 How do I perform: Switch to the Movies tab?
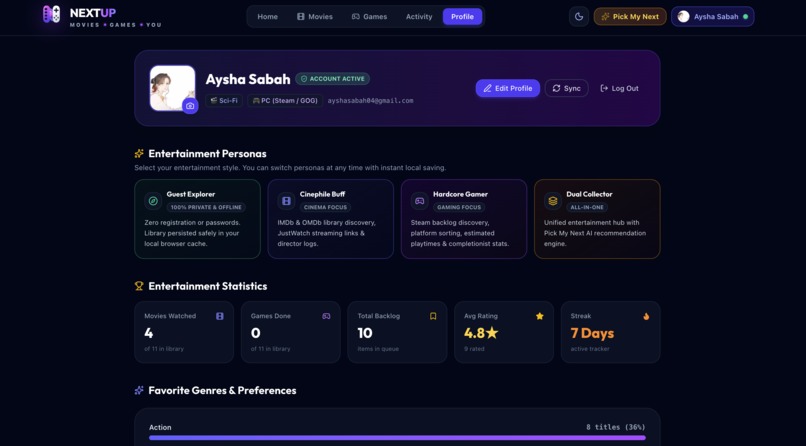click(315, 16)
